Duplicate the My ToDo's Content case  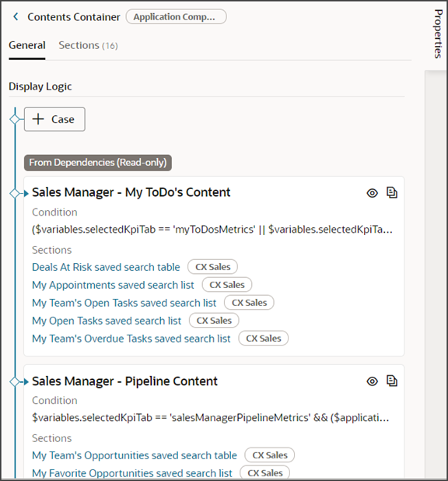[x=391, y=193]
